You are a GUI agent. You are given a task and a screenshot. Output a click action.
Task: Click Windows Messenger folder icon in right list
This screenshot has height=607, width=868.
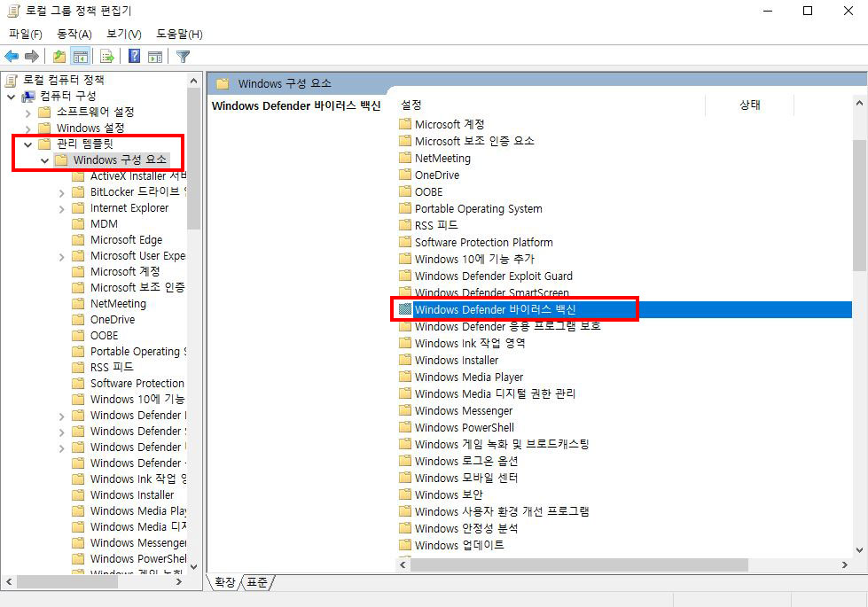405,410
